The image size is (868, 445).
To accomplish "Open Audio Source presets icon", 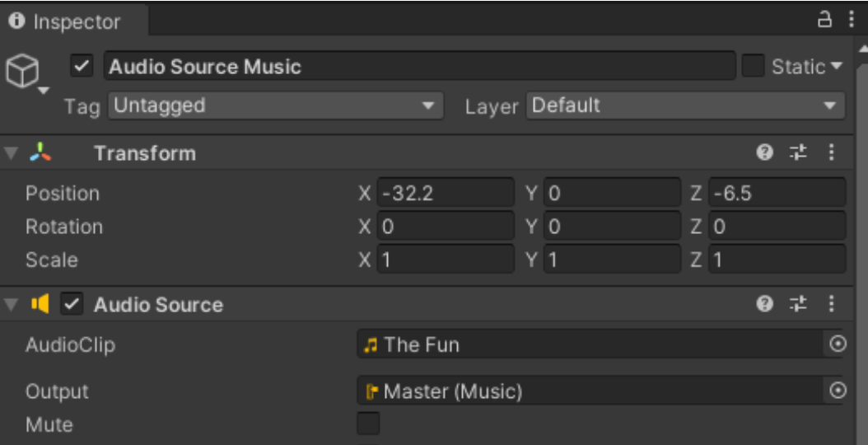I will point(798,305).
